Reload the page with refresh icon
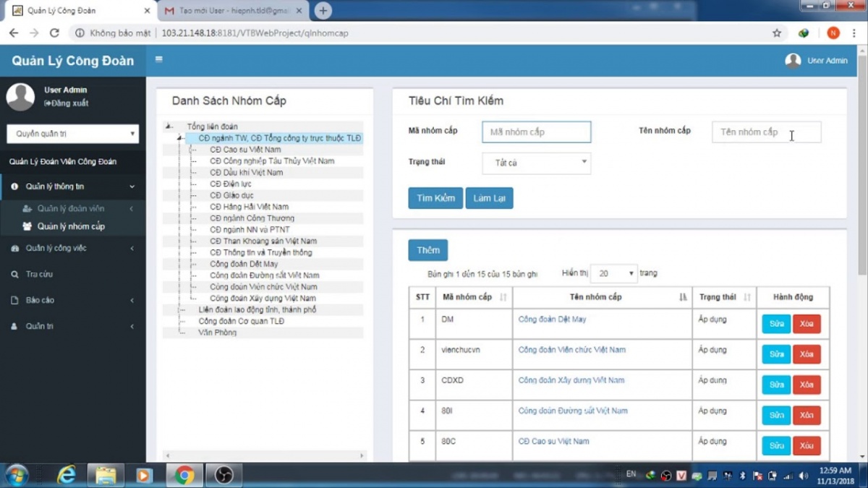The height and width of the screenshot is (488, 868). (54, 33)
